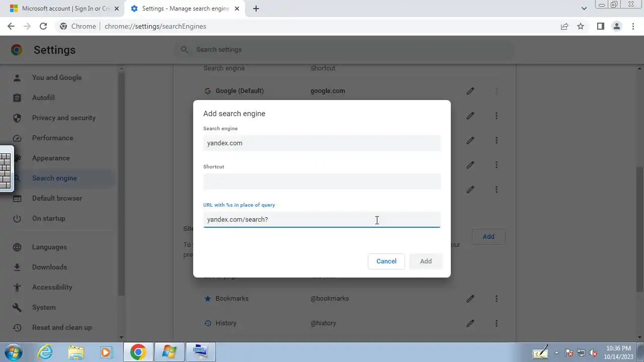644x362 pixels.
Task: Click the URL with %s field
Action: coord(322,220)
